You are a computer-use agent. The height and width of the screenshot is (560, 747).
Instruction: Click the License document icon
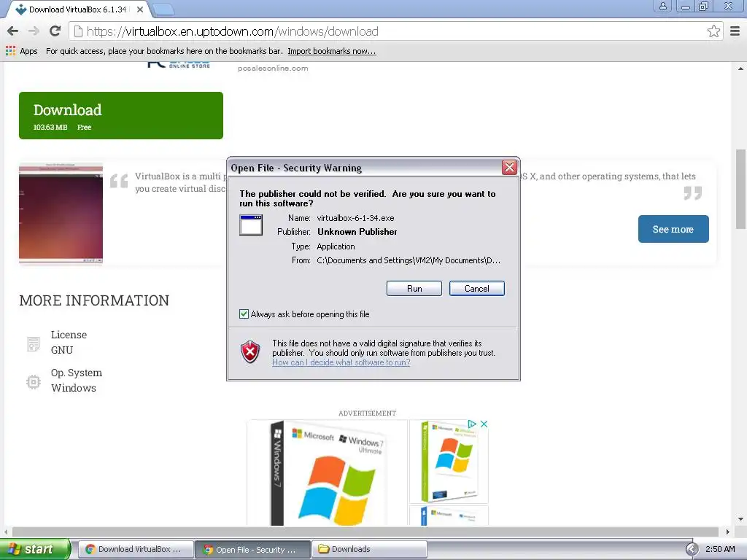coord(34,344)
